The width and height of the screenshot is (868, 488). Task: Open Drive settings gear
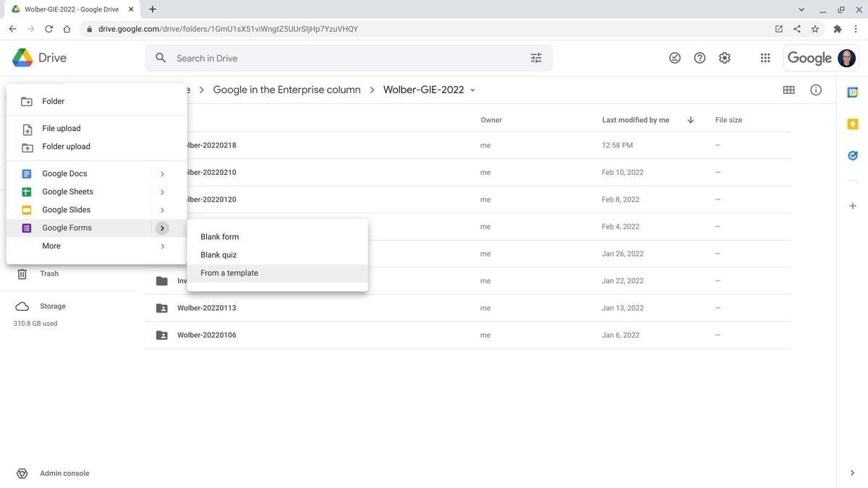point(725,58)
